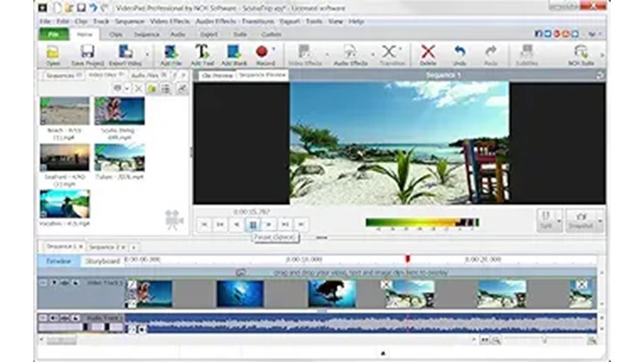Click the green folder icon in media bin toolbar
This screenshot has height=362, width=644.
click(x=152, y=88)
